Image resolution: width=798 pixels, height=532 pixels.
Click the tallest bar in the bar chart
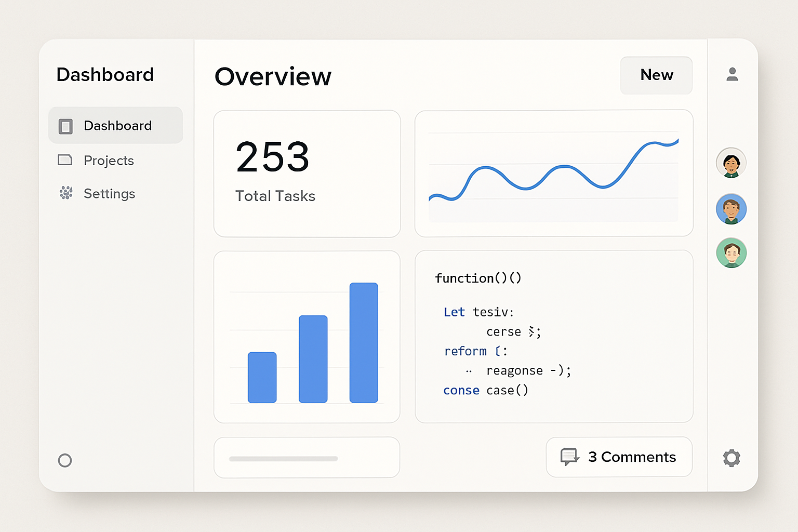pos(363,342)
